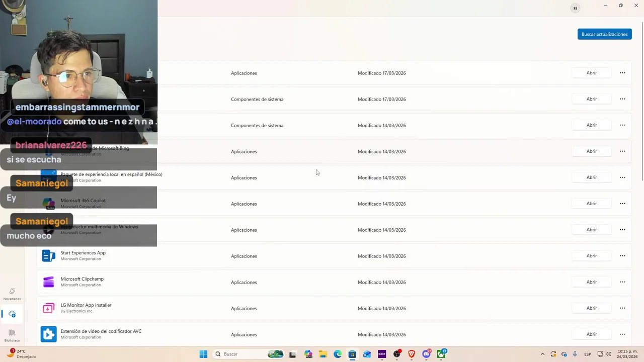Click Abrir for Microsoft 365 Copilot

[591, 204]
